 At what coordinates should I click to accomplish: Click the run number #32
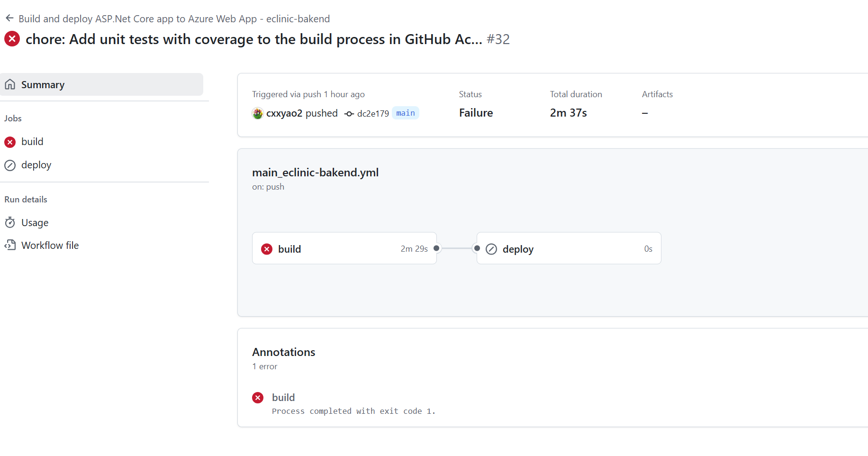[x=498, y=39]
